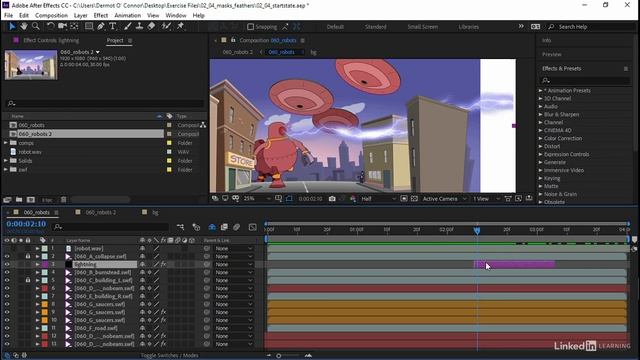
Task: Open the Composition menu
Action: click(x=51, y=16)
